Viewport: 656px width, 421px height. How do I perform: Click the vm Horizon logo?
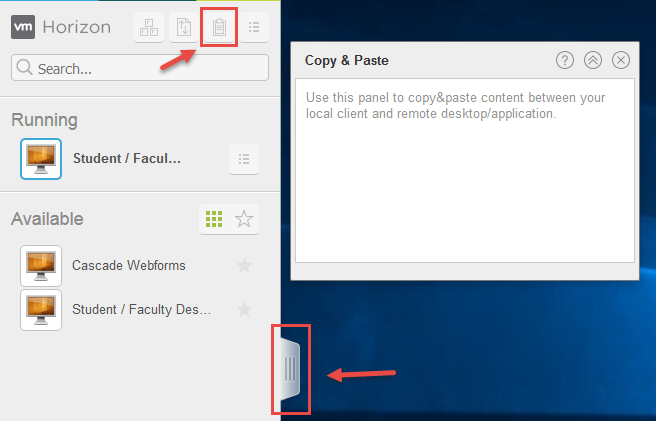[x=61, y=27]
